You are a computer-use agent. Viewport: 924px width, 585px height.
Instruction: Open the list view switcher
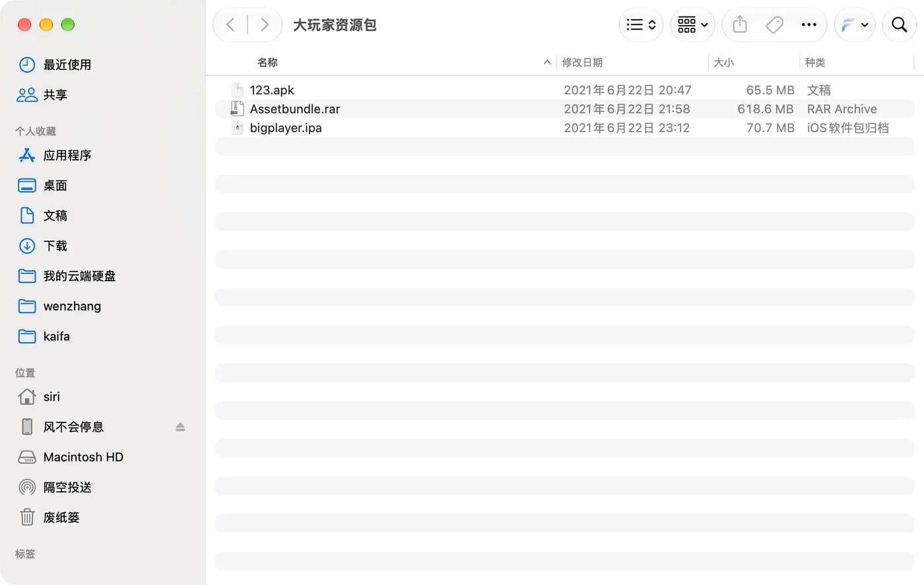pyautogui.click(x=641, y=25)
